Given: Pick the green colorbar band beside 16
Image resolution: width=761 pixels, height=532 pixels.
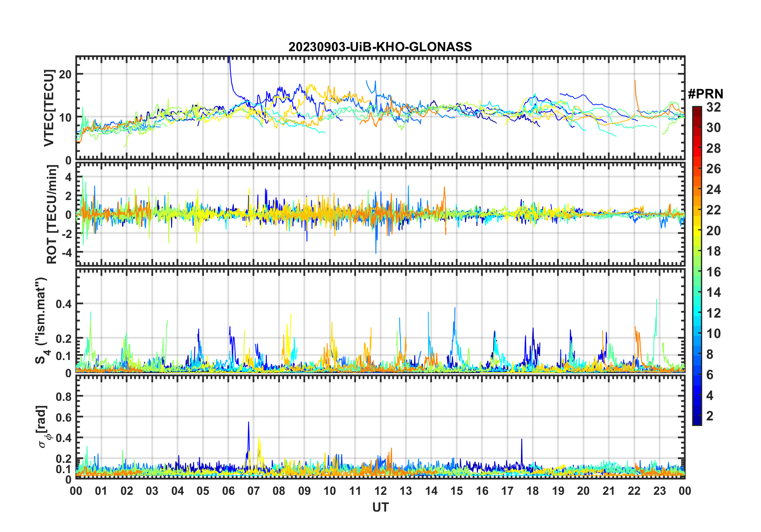Looking at the screenshot, I should pos(697,272).
